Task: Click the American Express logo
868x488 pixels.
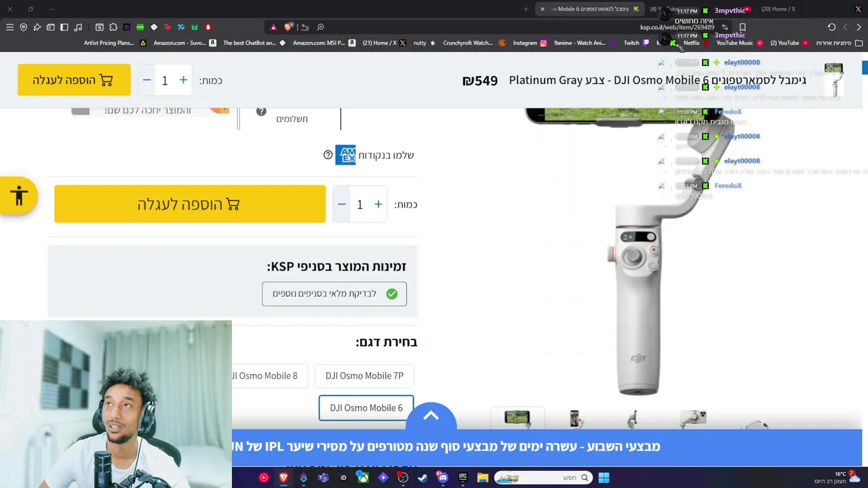Action: pyautogui.click(x=345, y=155)
